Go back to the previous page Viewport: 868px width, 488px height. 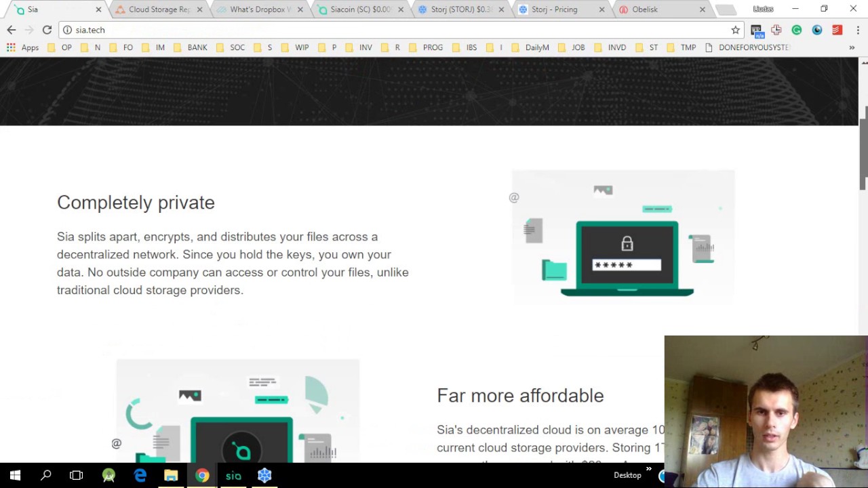click(x=12, y=30)
